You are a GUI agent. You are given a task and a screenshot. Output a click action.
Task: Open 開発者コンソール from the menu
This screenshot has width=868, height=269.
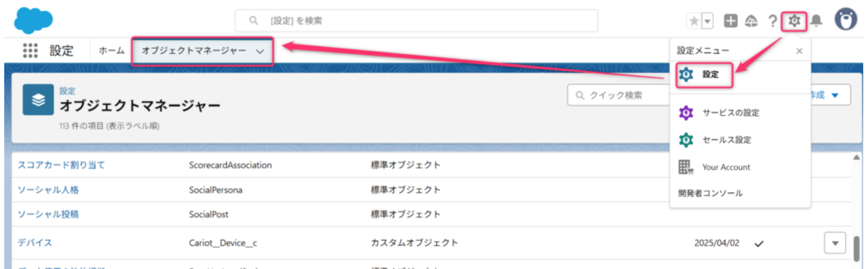click(x=711, y=193)
